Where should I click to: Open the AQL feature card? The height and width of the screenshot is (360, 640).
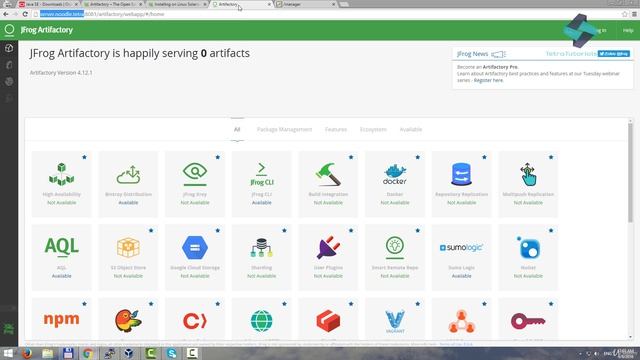(x=62, y=258)
